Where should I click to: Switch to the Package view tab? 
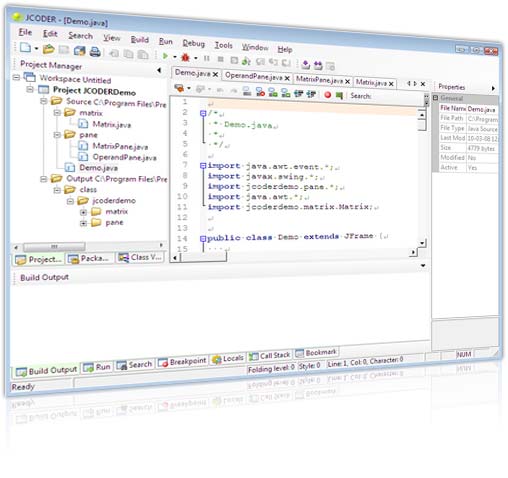[88, 258]
